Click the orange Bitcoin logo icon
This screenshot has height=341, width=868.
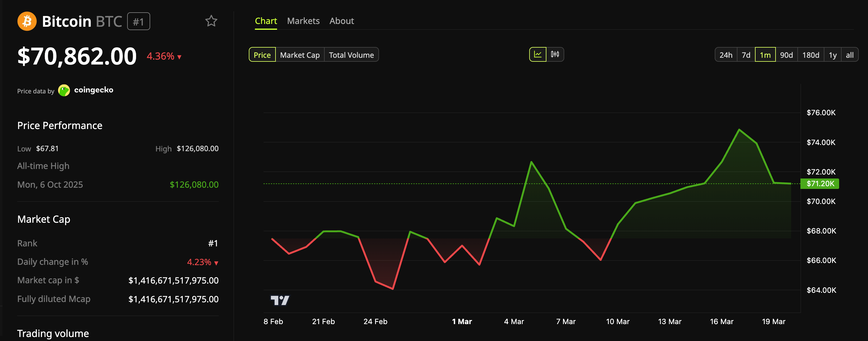[27, 21]
